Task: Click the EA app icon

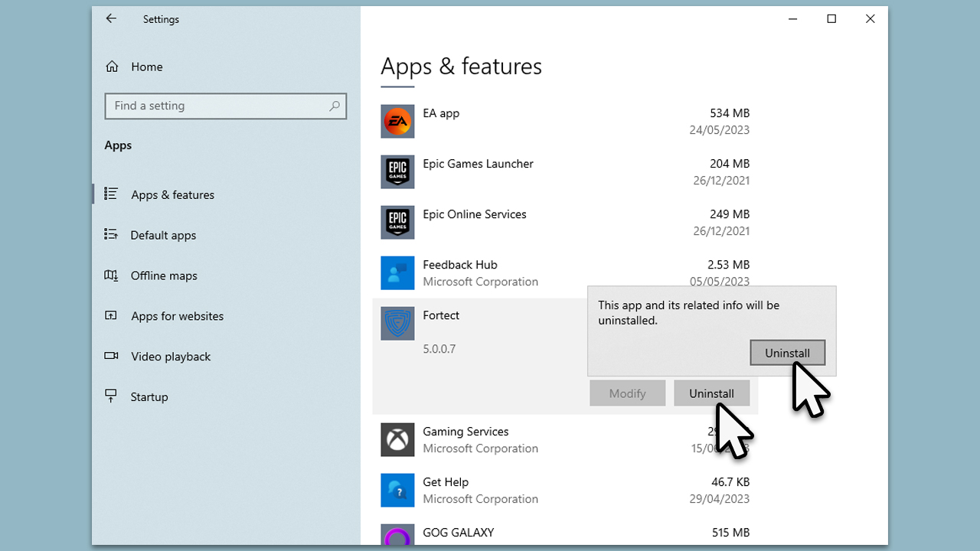Action: coord(397,122)
